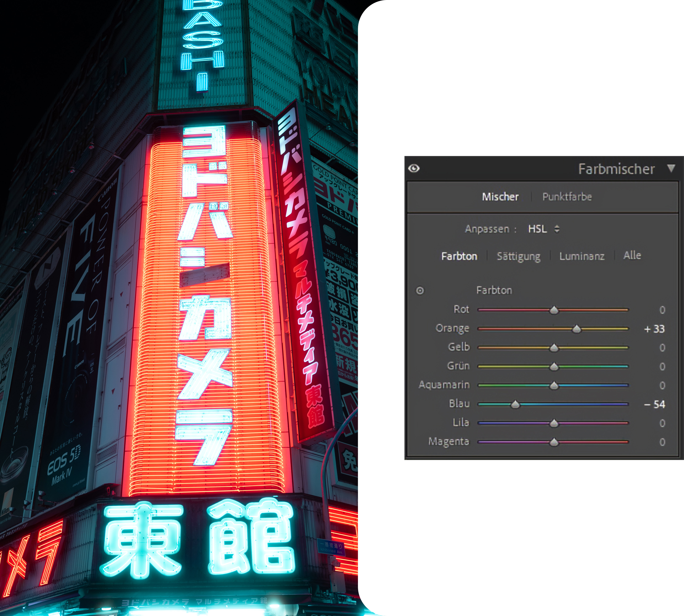Image resolution: width=684 pixels, height=616 pixels.
Task: Activate the targeted adjustment tool icon
Action: [420, 290]
